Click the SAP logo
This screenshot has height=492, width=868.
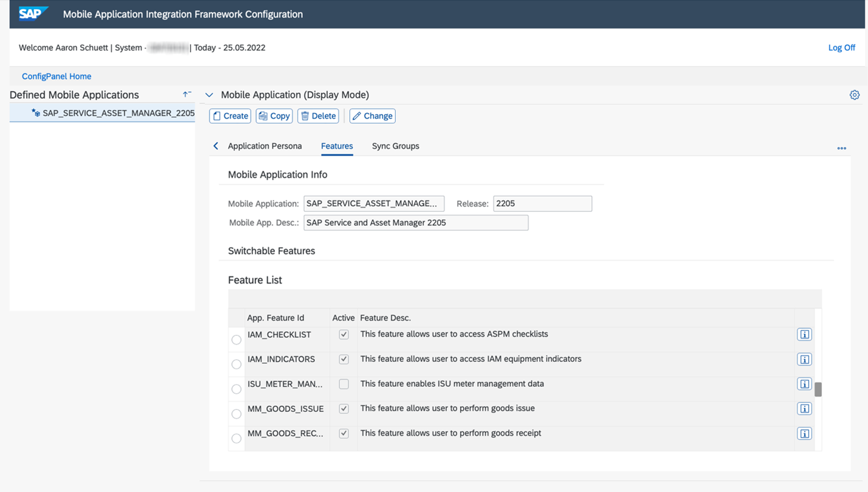33,13
